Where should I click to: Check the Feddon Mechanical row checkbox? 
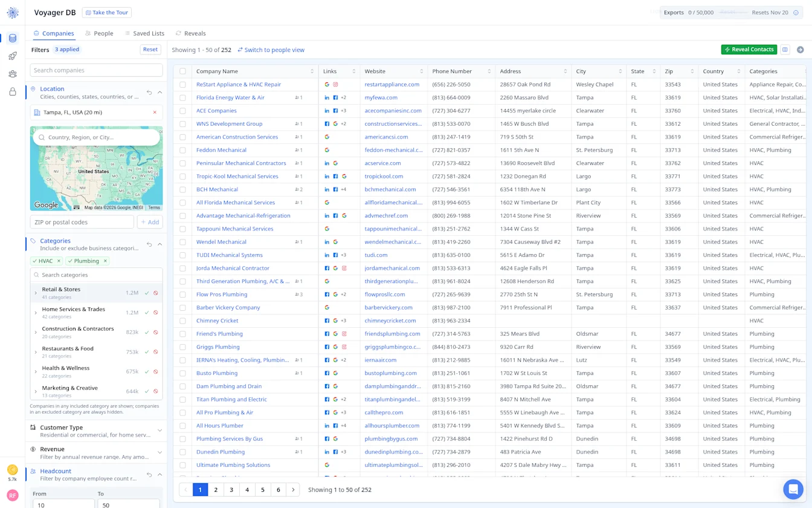click(x=183, y=150)
